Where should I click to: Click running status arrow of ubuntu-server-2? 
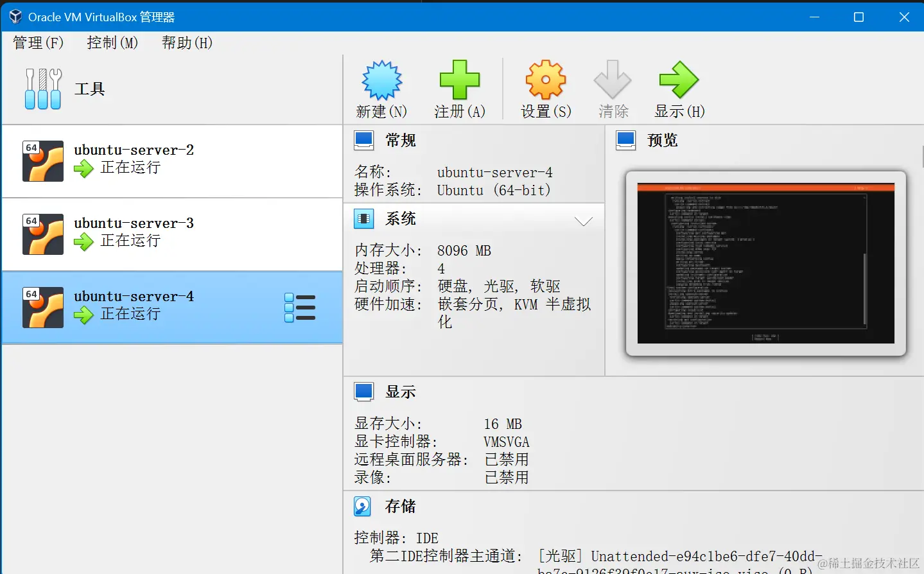[x=83, y=169]
